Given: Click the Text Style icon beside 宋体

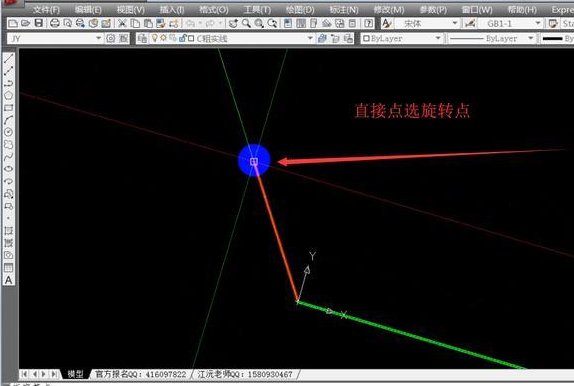Looking at the screenshot, I should (387, 23).
